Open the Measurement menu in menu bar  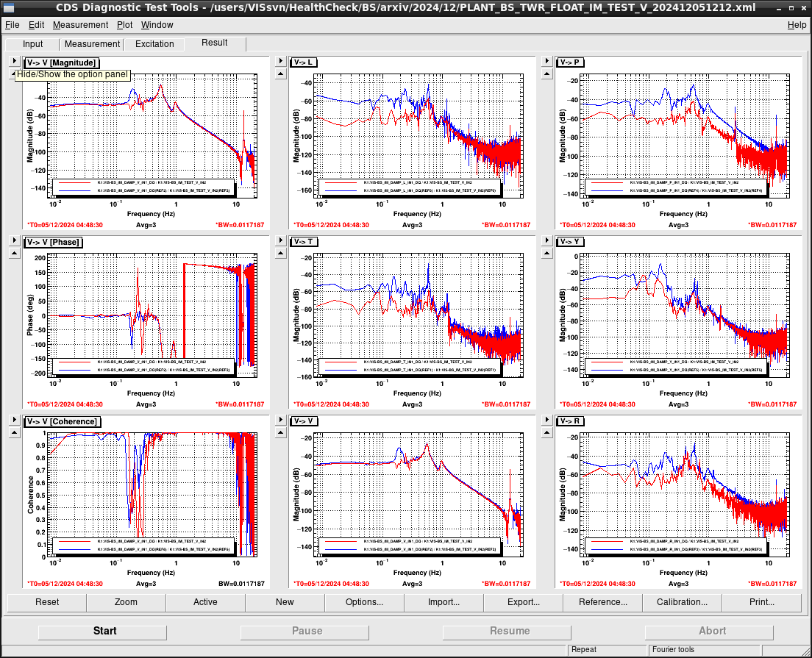[80, 25]
